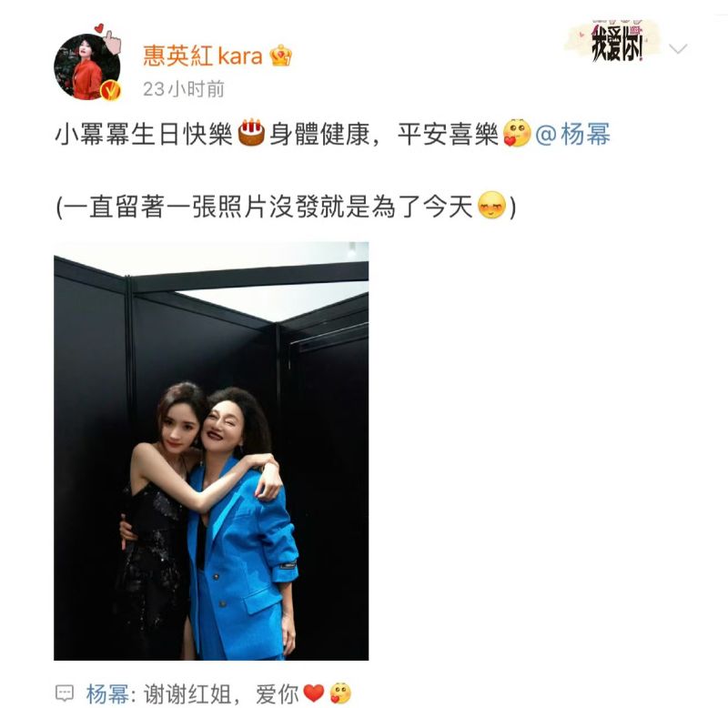Click the comment text 谢谢红姐,爱你
Viewport: 728px width, 708px height.
[221, 694]
